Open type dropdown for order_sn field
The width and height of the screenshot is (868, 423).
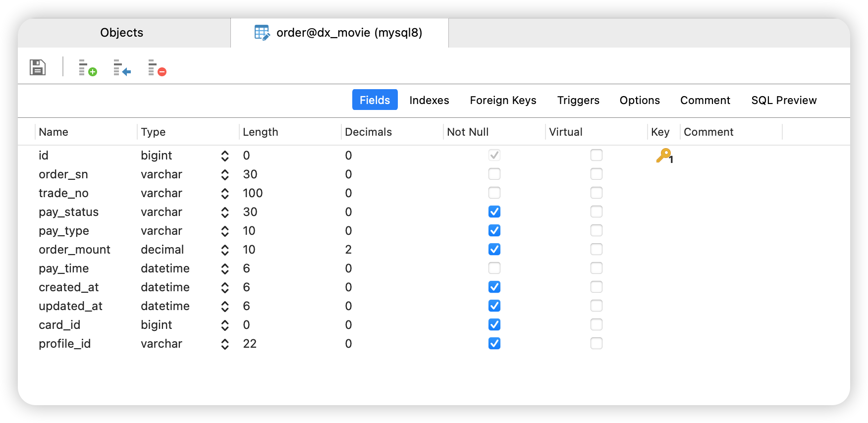tap(225, 175)
